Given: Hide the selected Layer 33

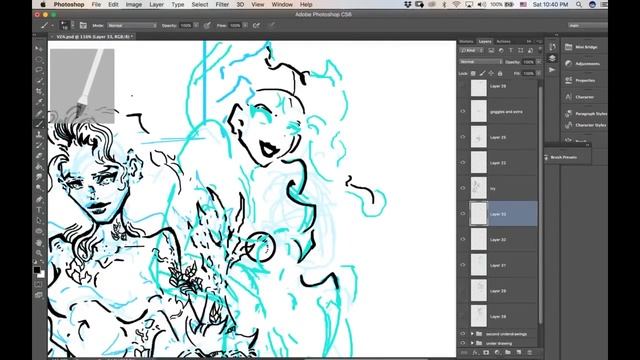Looking at the screenshot, I should (463, 214).
